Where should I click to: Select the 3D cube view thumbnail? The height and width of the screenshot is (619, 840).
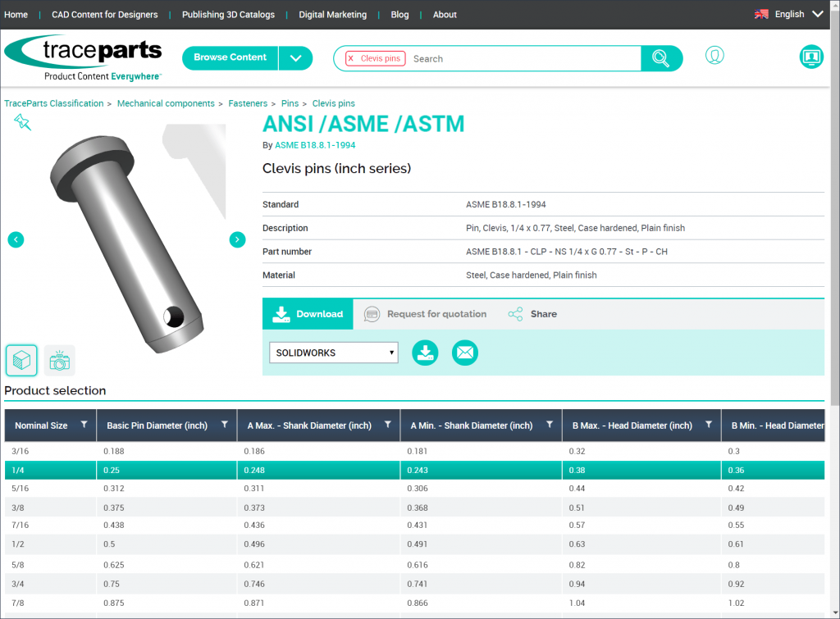(x=21, y=360)
